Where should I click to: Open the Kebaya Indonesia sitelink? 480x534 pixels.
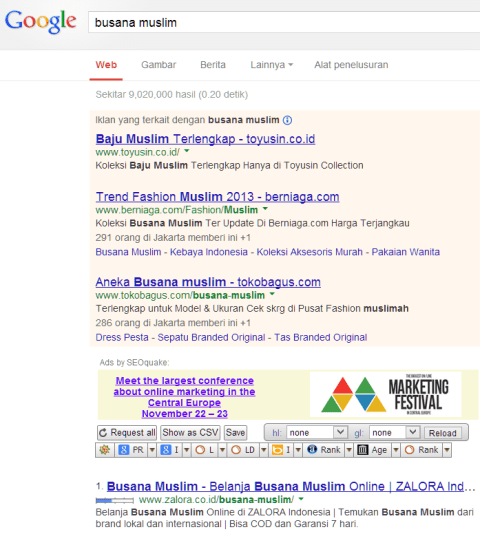[x=209, y=252]
